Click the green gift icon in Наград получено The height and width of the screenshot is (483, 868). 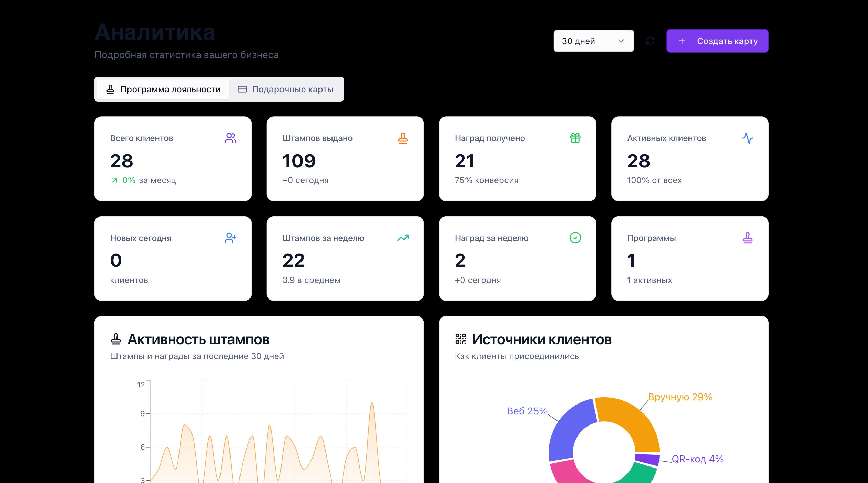point(575,138)
